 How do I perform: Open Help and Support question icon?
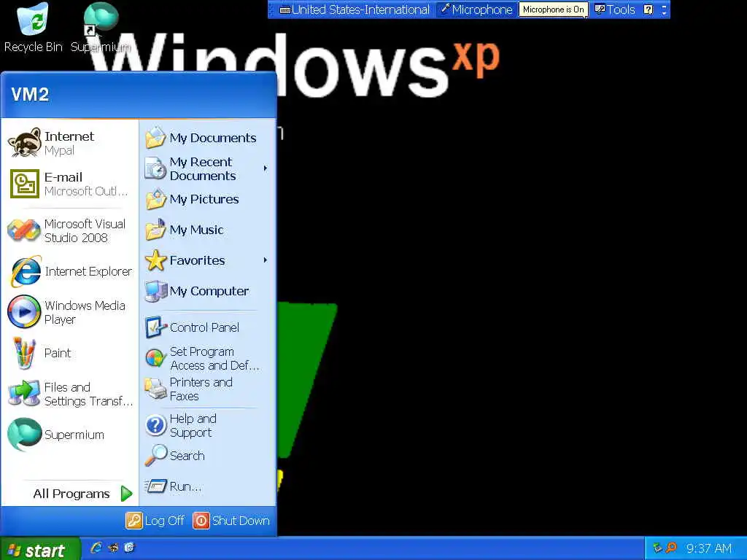tap(155, 425)
